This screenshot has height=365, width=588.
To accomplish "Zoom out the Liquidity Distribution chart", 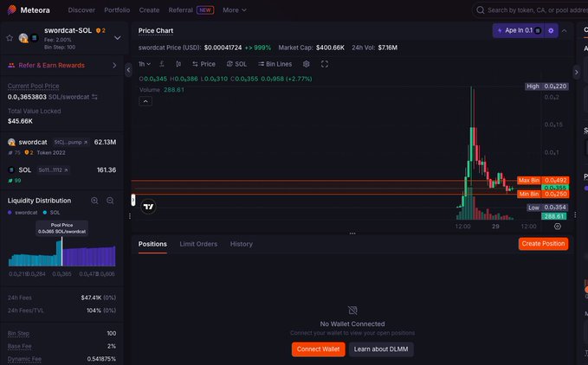I will click(110, 201).
